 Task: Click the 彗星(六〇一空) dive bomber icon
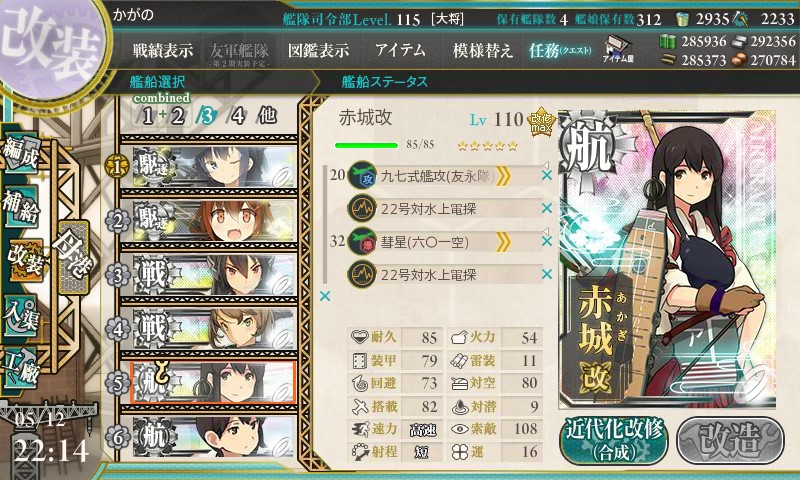click(362, 241)
